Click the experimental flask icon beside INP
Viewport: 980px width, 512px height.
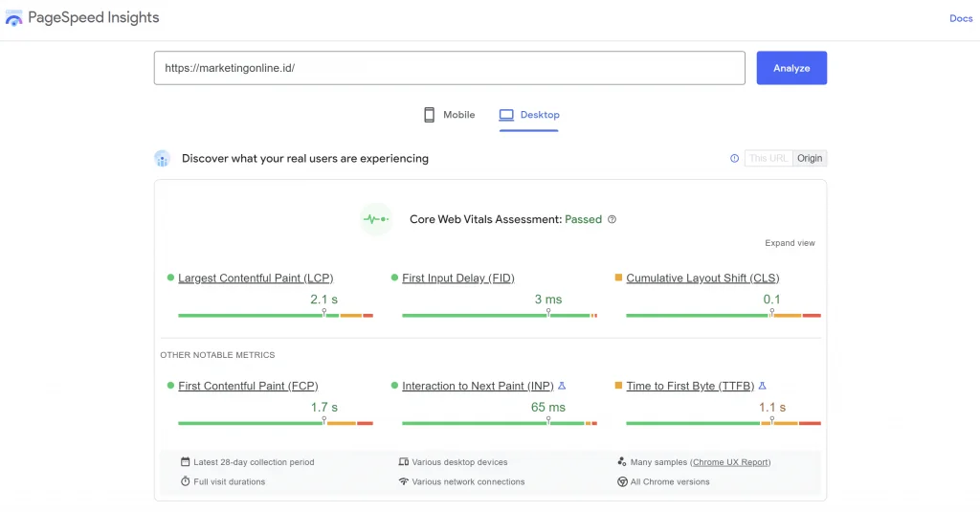pyautogui.click(x=562, y=386)
